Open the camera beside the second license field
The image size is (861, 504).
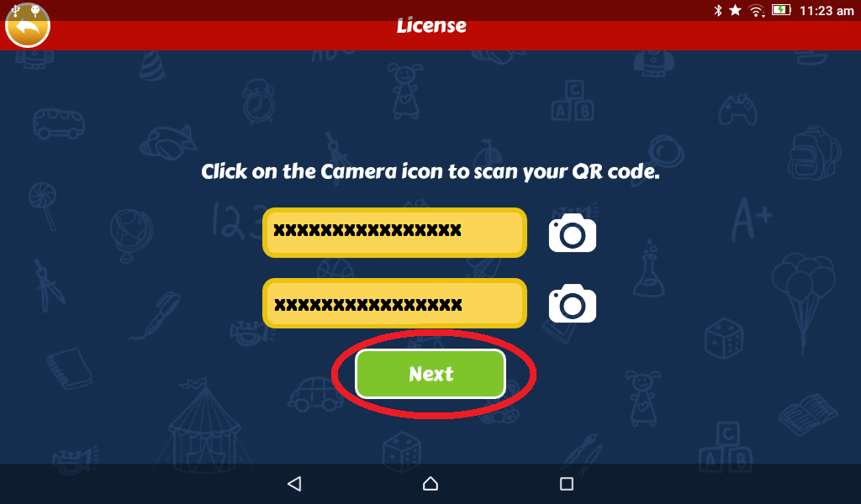(x=572, y=303)
